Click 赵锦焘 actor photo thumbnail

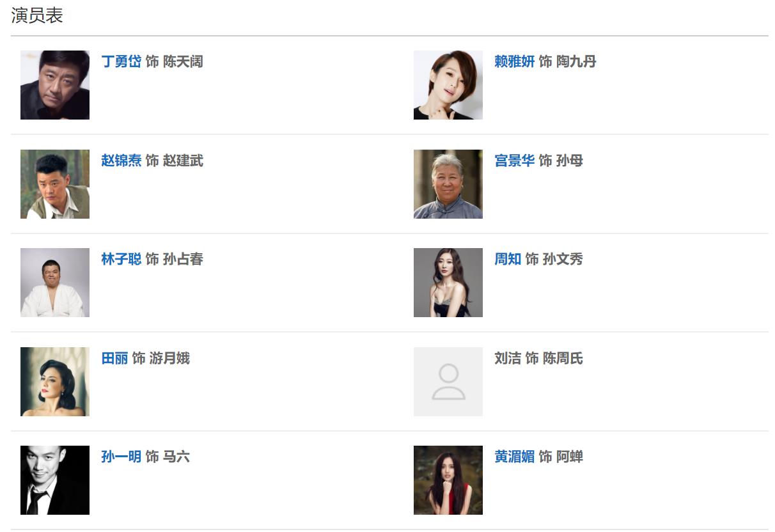pos(55,184)
